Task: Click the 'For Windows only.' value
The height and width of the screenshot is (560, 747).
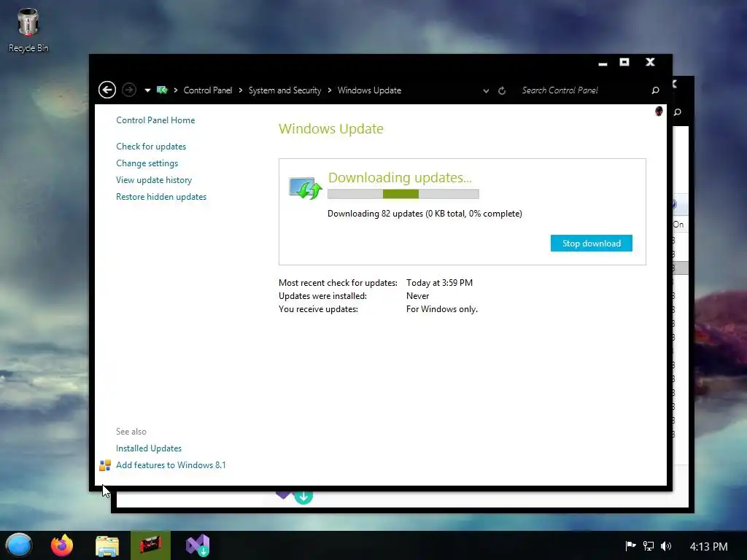Action: [x=441, y=309]
